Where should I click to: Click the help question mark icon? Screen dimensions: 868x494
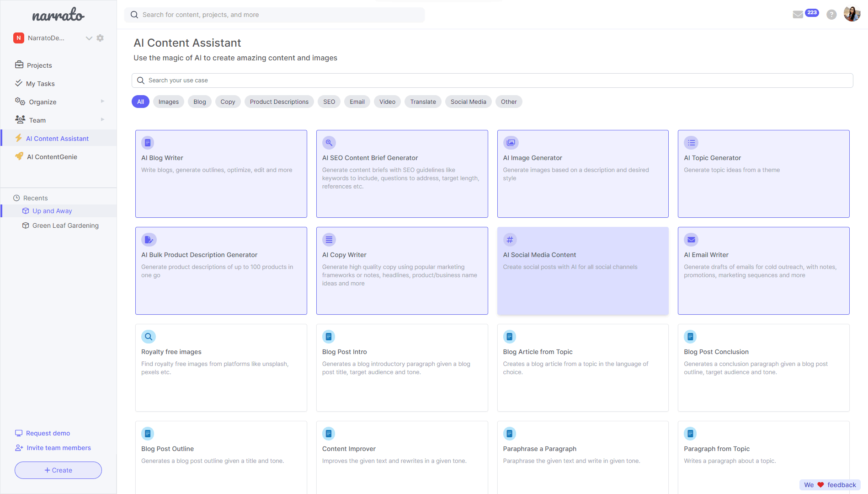click(x=831, y=14)
